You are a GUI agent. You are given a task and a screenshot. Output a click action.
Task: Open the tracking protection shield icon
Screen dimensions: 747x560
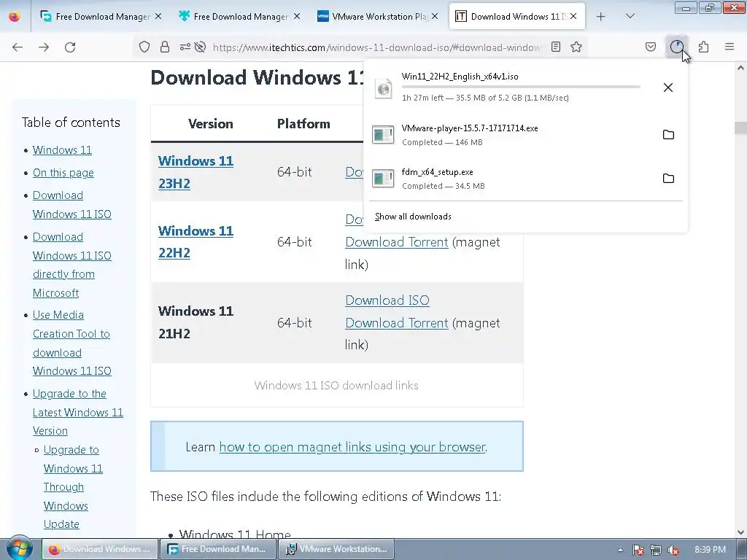144,47
